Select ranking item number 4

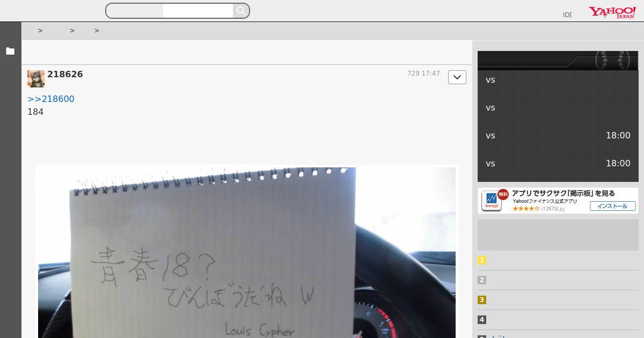tap(482, 320)
